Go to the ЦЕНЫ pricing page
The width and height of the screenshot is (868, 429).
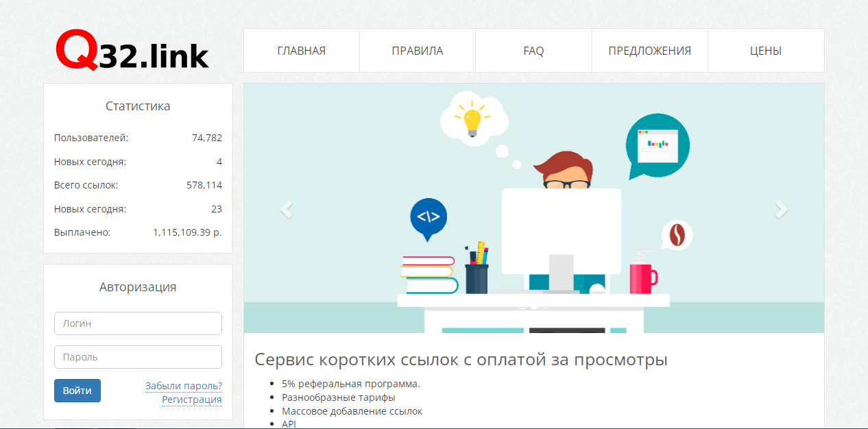click(x=766, y=51)
